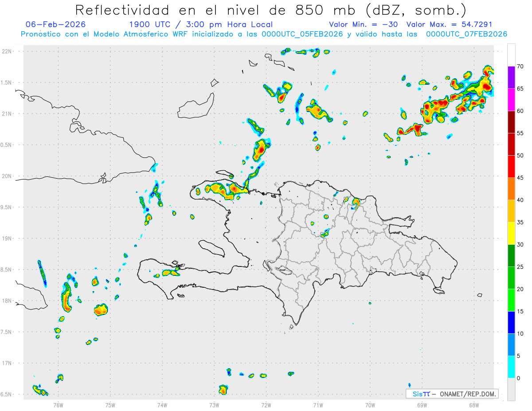Click the '50' colorbar value label
This screenshot has height=411, width=532.
click(x=520, y=156)
